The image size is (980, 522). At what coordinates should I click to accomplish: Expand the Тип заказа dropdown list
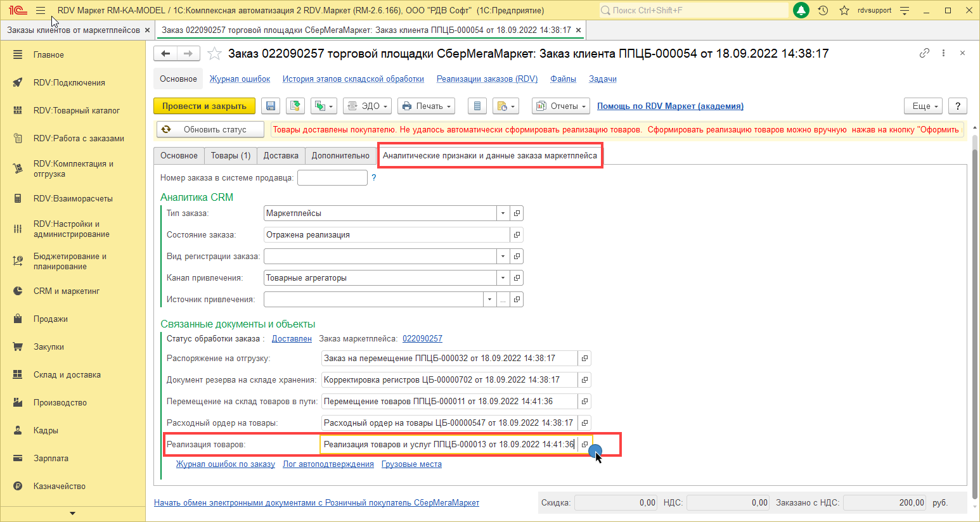[x=503, y=213]
